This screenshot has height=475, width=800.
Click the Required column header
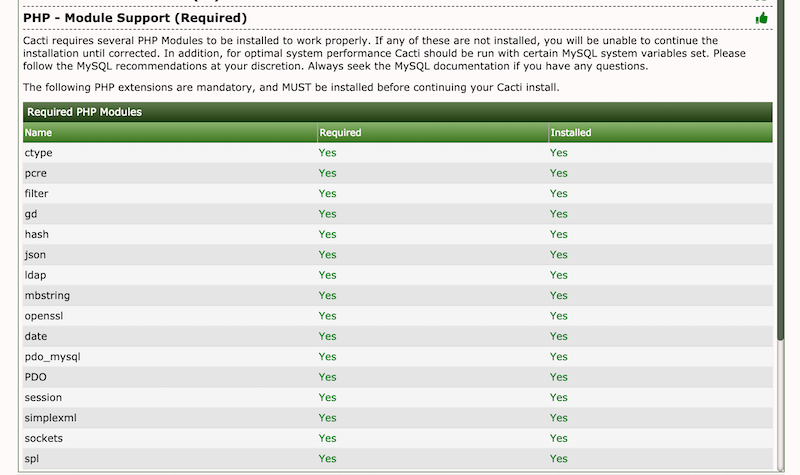pyautogui.click(x=340, y=133)
